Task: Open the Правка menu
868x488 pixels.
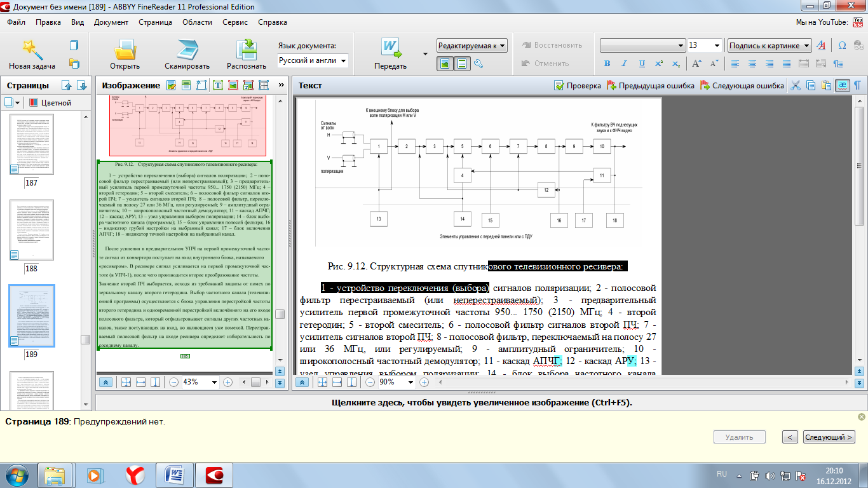Action: pyautogui.click(x=48, y=22)
